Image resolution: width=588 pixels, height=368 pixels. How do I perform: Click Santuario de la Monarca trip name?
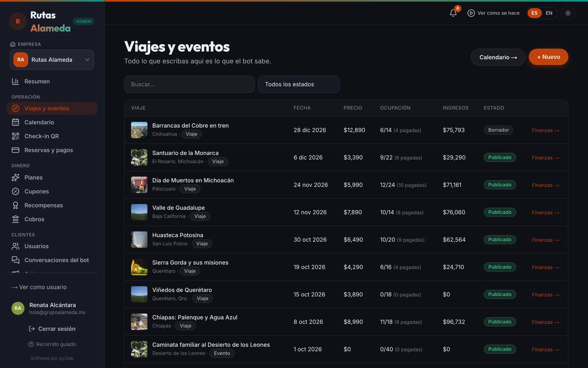click(x=185, y=153)
